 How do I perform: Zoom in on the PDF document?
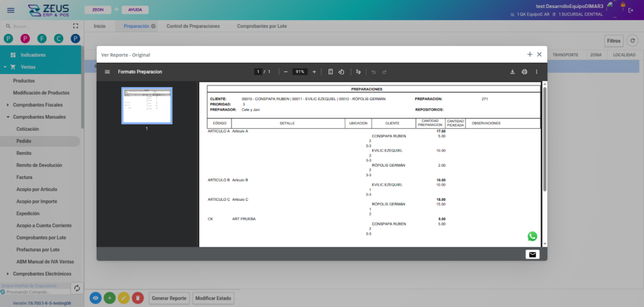(x=314, y=72)
